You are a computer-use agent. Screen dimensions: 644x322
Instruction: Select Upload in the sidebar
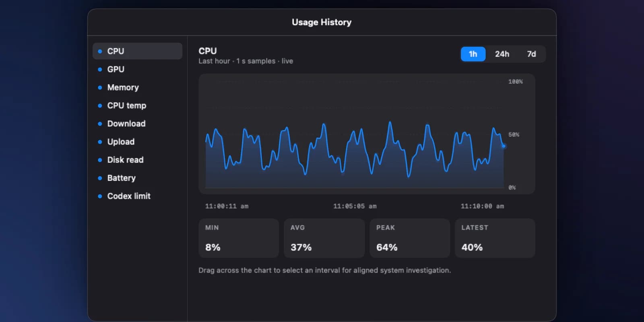tap(137, 142)
